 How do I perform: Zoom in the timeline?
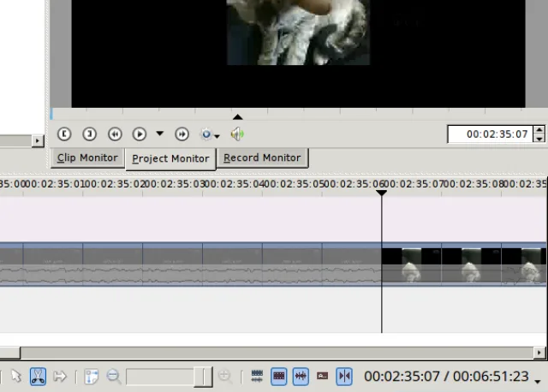pyautogui.click(x=224, y=377)
